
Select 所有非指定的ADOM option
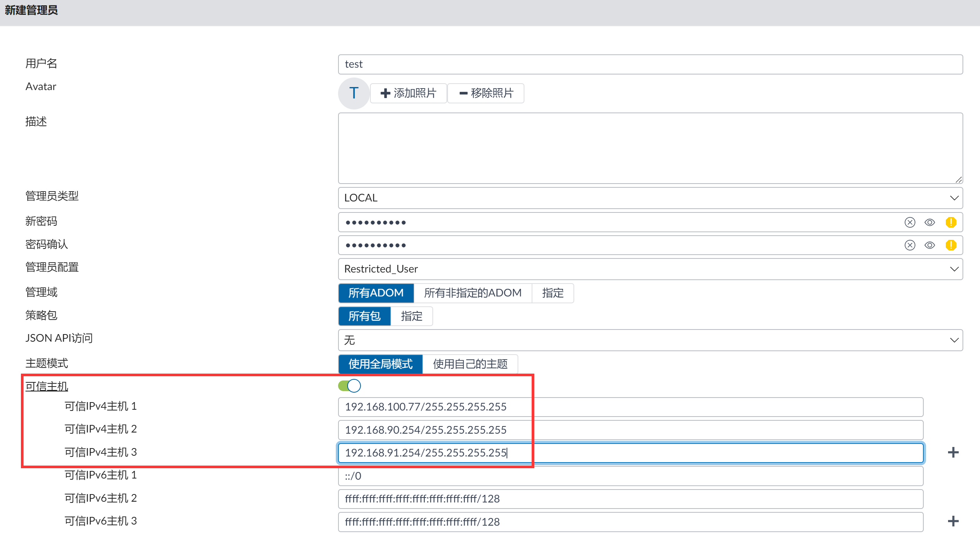point(472,293)
